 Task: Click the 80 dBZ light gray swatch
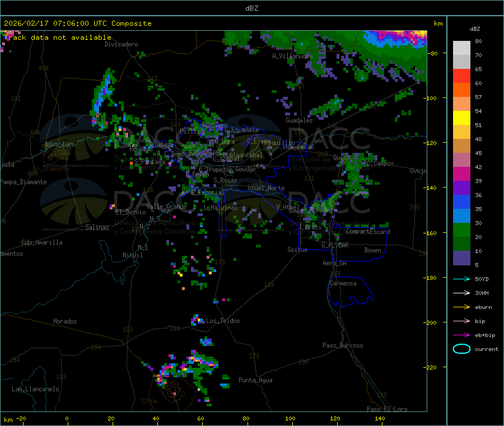pos(461,48)
